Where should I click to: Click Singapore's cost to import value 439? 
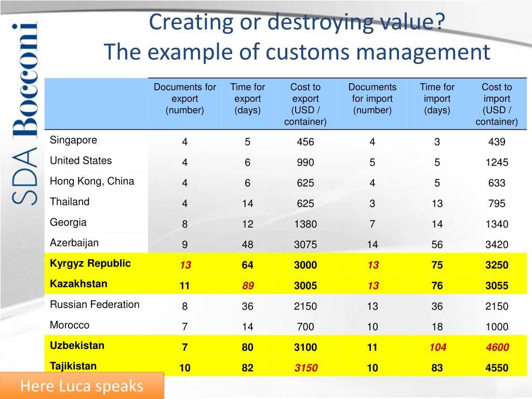[497, 142]
